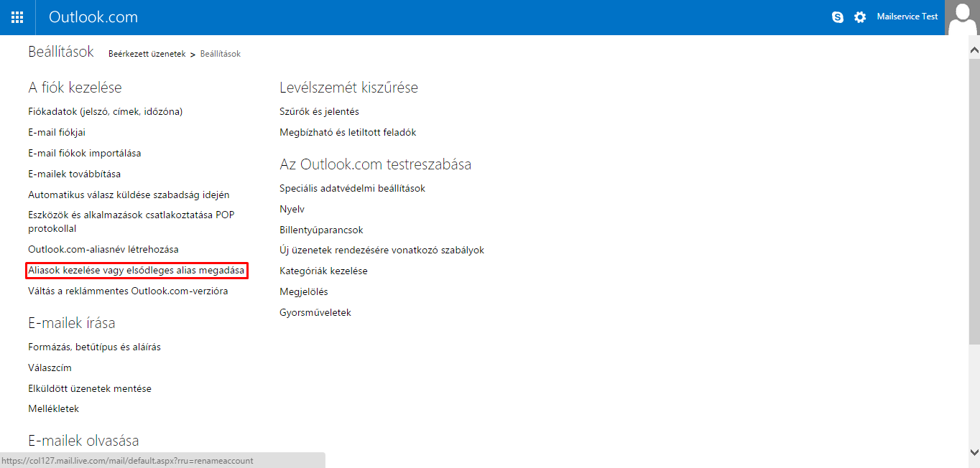
Task: Open Megjelölés setting
Action: pos(304,291)
